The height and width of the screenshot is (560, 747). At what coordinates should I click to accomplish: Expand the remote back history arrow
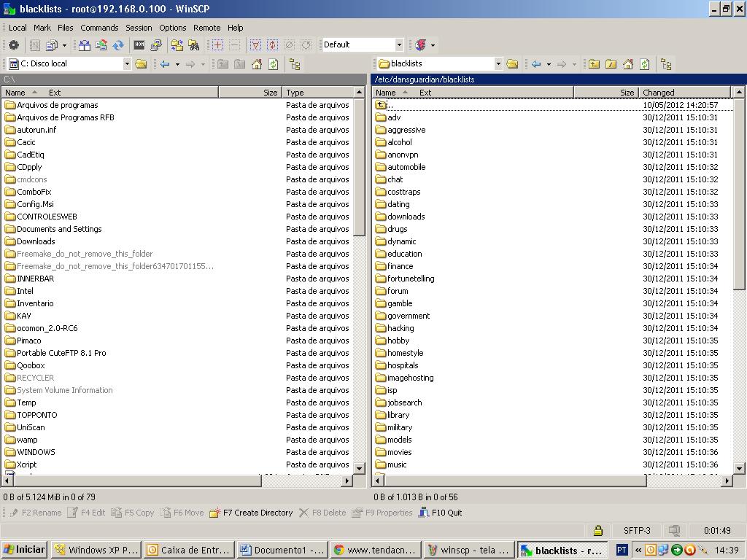[x=549, y=64]
